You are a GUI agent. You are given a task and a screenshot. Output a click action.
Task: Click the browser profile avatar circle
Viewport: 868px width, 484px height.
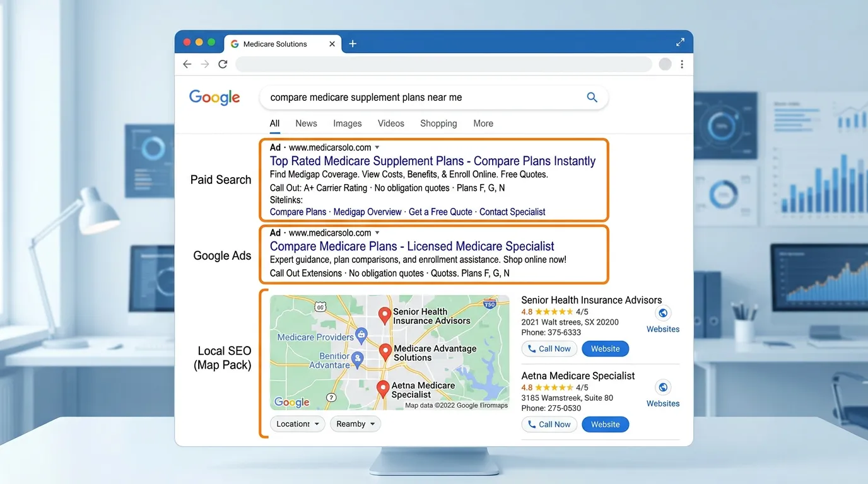pyautogui.click(x=665, y=64)
